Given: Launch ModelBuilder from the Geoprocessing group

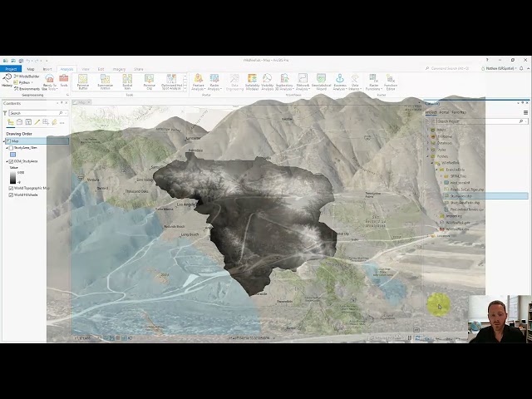Looking at the screenshot, I should click(x=27, y=76).
